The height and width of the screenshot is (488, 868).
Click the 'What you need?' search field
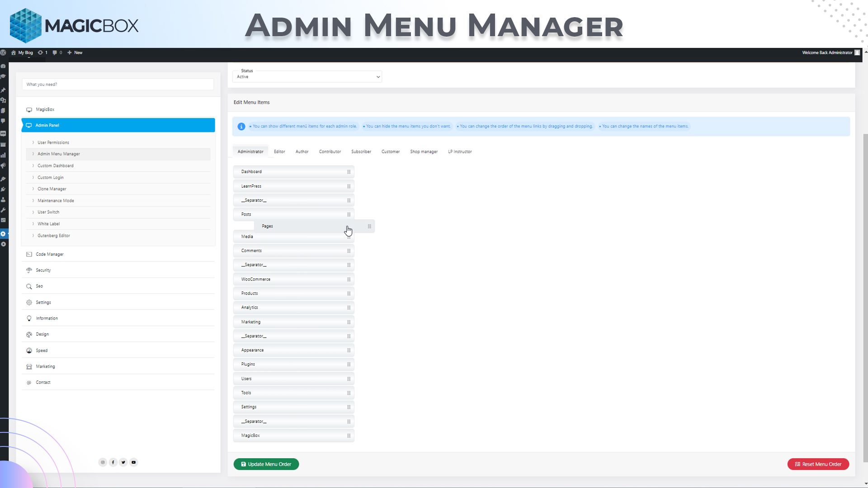pyautogui.click(x=118, y=84)
